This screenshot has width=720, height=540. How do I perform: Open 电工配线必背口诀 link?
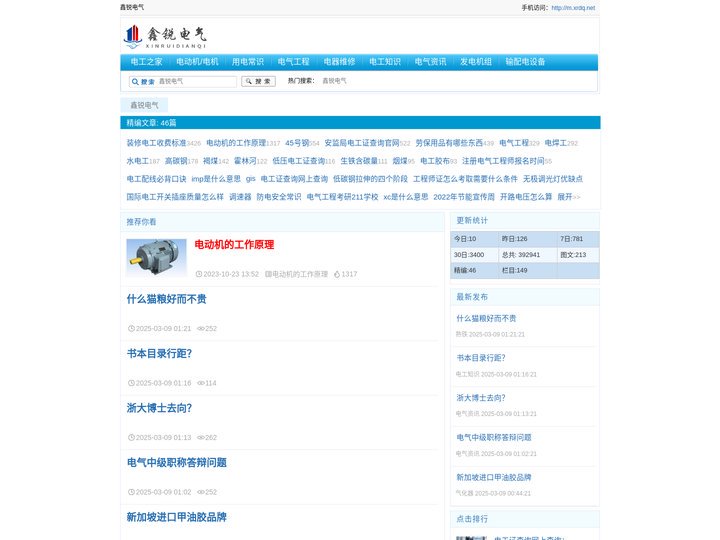[156, 179]
